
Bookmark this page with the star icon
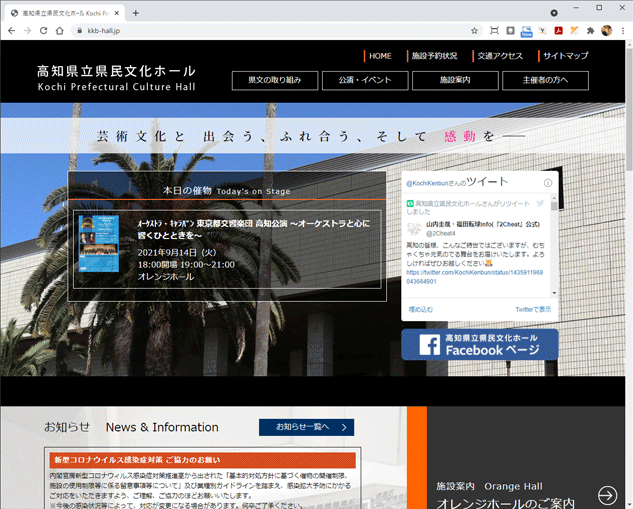[474, 31]
